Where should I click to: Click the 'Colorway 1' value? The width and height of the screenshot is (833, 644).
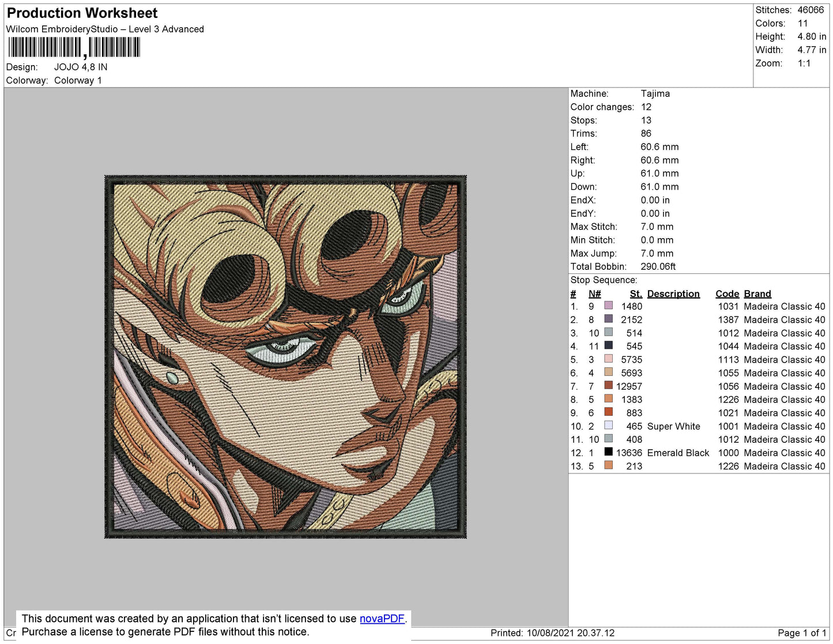pos(78,80)
